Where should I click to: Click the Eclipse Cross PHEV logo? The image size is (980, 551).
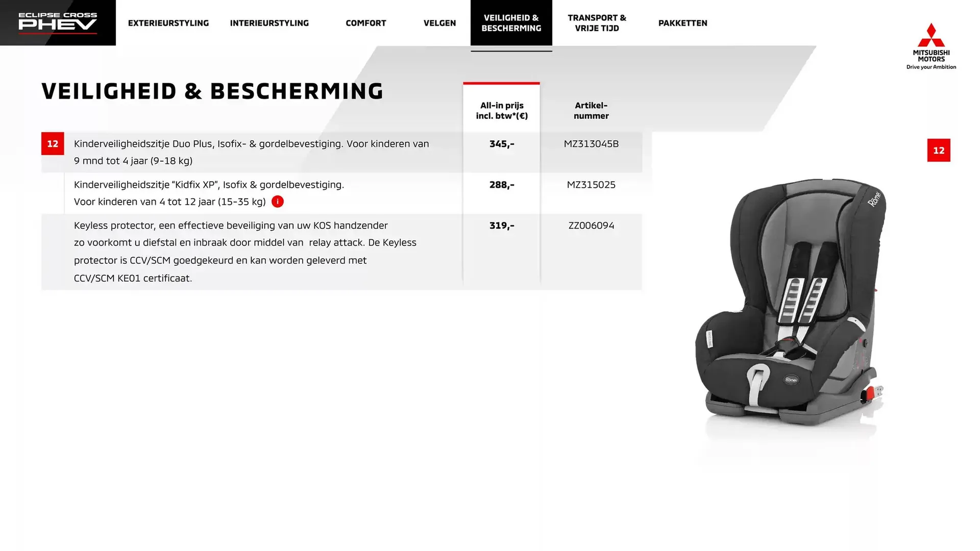click(x=58, y=23)
